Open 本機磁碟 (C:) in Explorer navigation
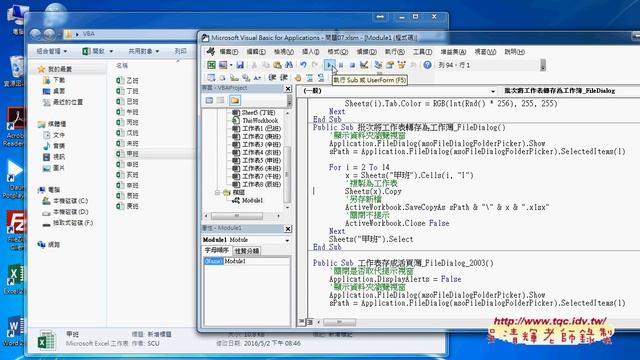This screenshot has width=640, height=360. [65, 201]
